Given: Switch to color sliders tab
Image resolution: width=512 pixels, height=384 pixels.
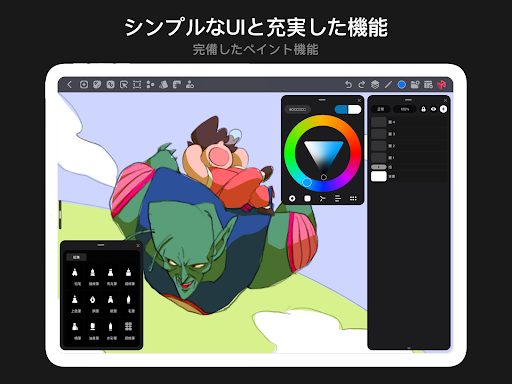Looking at the screenshot, I should pyautogui.click(x=338, y=199).
